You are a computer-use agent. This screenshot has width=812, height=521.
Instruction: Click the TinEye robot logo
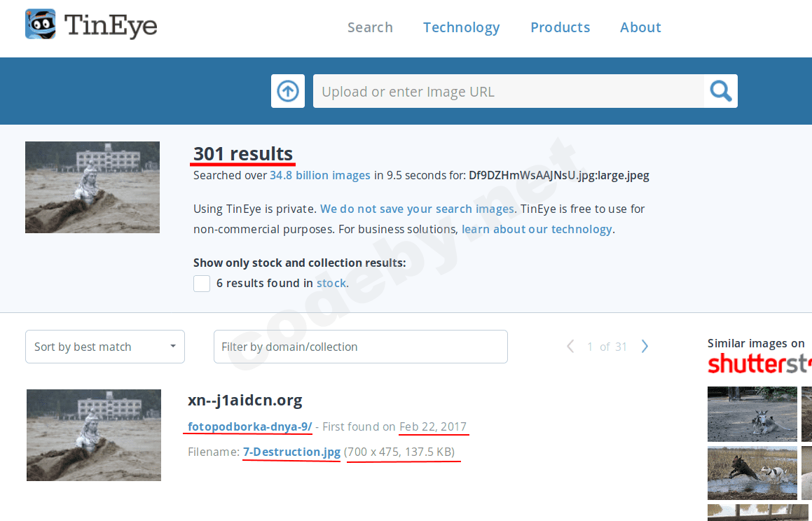tap(41, 25)
